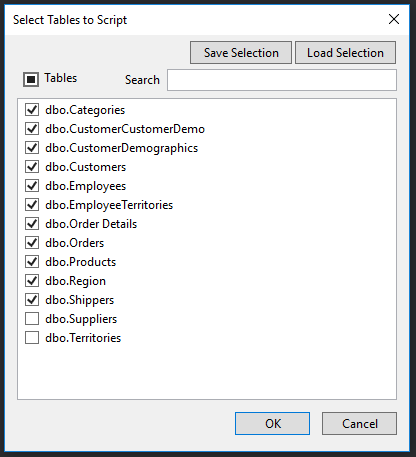Toggle the dbo.Employees checkbox
The height and width of the screenshot is (457, 416).
click(32, 186)
